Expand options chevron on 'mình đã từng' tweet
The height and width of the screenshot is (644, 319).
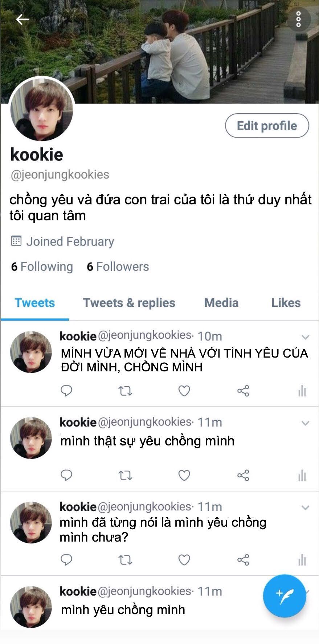click(305, 508)
